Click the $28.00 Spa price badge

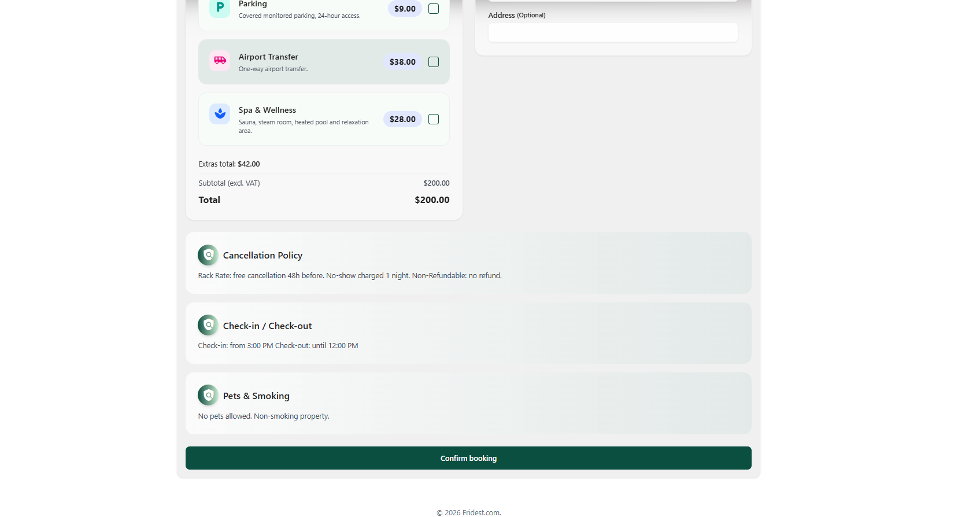coord(402,119)
